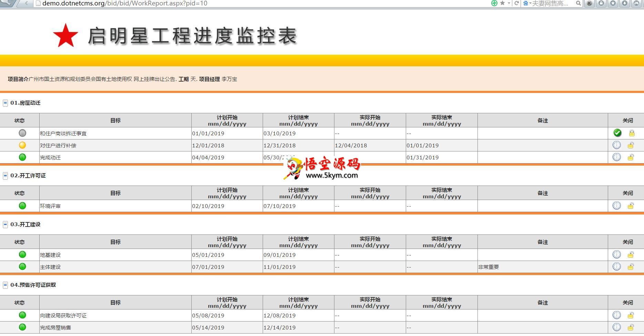Viewport: 644px width, 336px height.
Task: Click the bookmark star in address bar
Action: coord(502,3)
